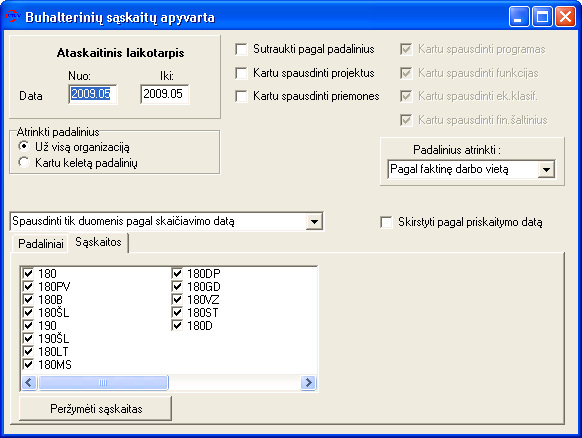Enable Skirstyti pagal priskaitymo datą
Viewport: 582px width, 438px height.
tap(386, 222)
